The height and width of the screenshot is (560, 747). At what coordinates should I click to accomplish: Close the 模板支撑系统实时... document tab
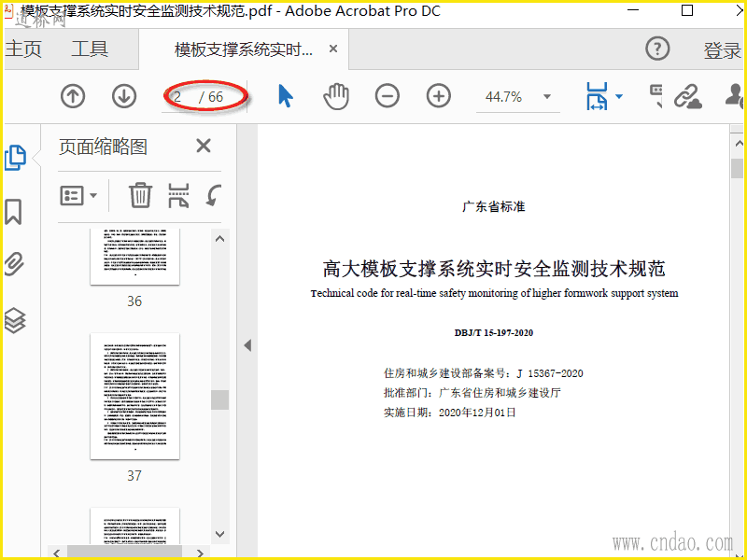[x=333, y=49]
